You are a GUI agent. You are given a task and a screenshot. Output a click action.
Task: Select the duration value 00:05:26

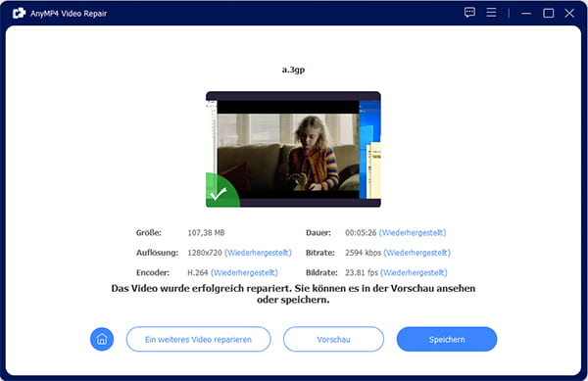(361, 233)
